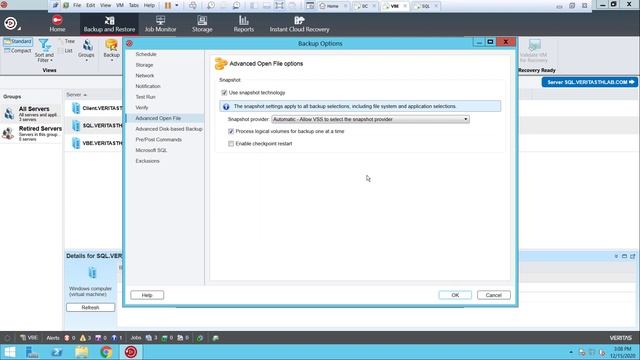640x360 pixels.
Task: Select the Standard view option
Action: tap(18, 42)
